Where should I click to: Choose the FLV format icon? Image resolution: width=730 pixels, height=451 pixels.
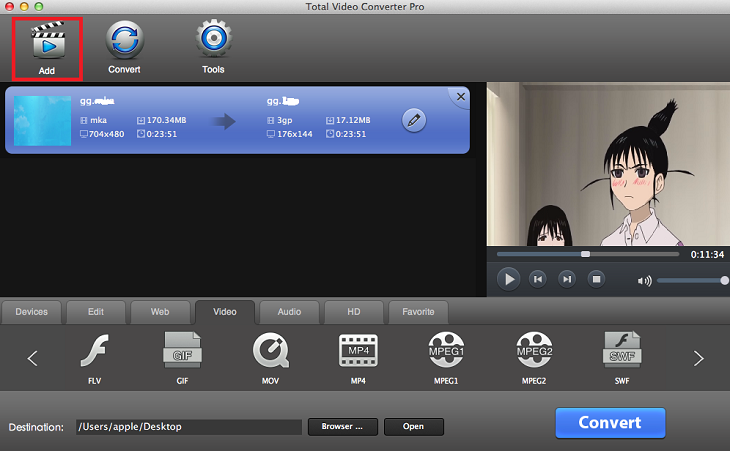[95, 350]
